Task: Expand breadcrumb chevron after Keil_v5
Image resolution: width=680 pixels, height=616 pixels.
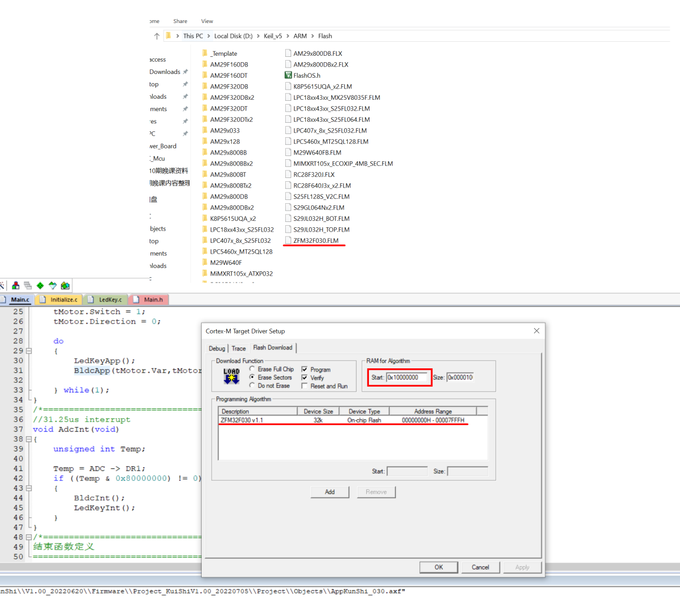Action: coord(288,36)
